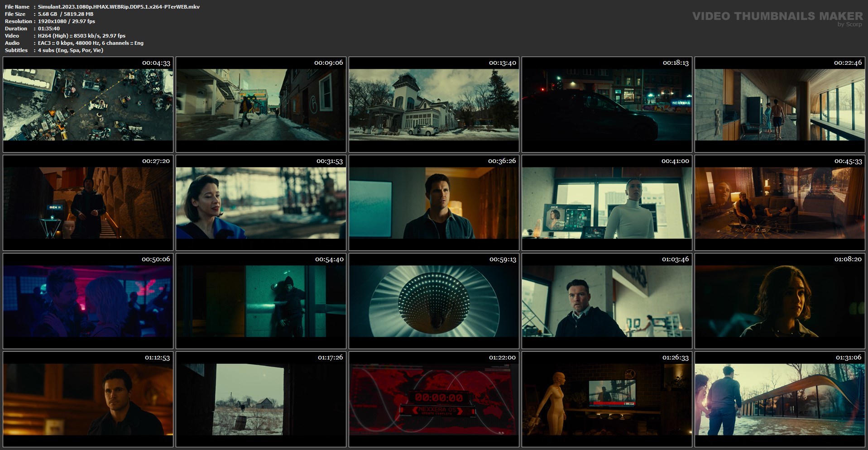The image size is (868, 450).
Task: Open the snowy field thumbnail at 01:17:26
Action: pos(261,399)
